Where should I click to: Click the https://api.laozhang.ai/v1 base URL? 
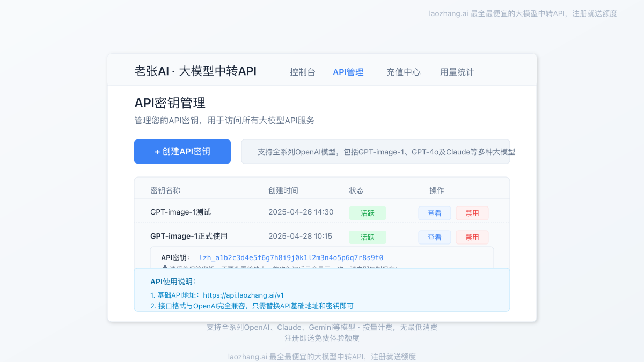244,295
